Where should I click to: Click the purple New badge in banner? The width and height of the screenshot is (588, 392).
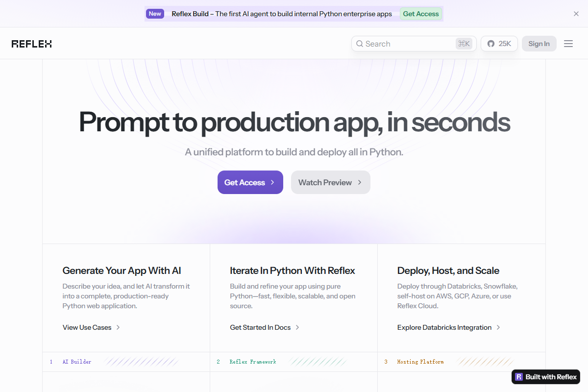tap(155, 14)
